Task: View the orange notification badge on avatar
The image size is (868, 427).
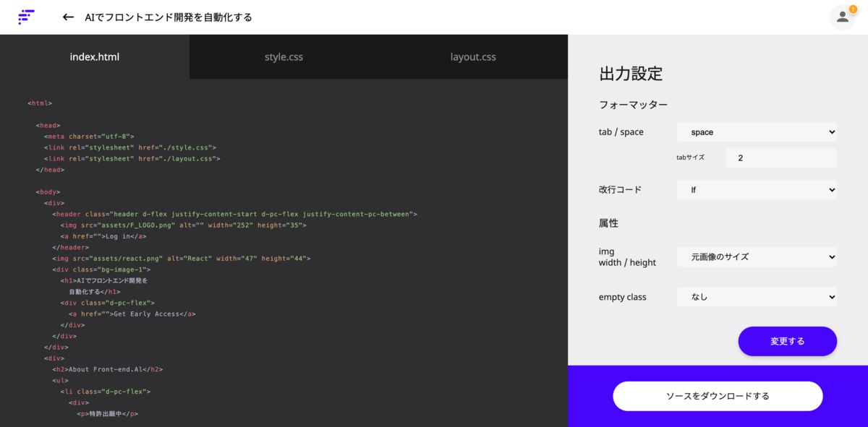Action: pyautogui.click(x=853, y=9)
